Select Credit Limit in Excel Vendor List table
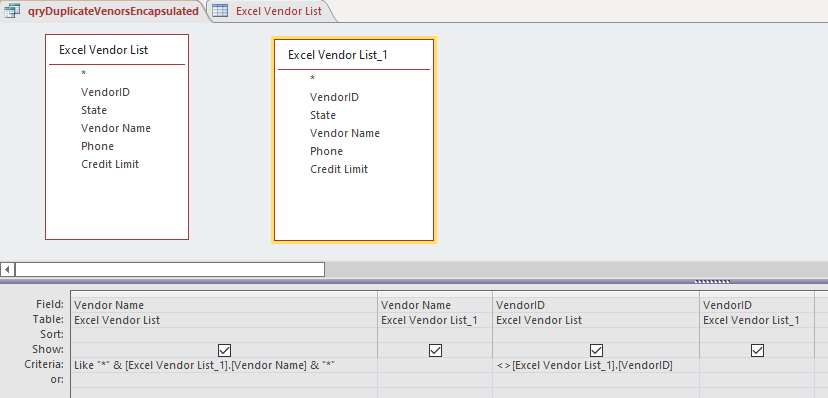The height and width of the screenshot is (398, 828). [110, 164]
